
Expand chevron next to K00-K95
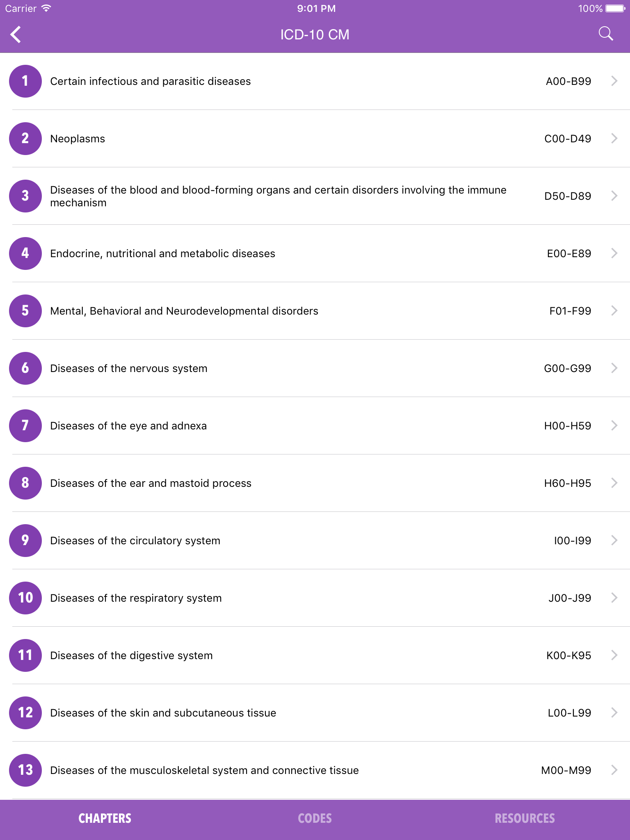point(614,655)
